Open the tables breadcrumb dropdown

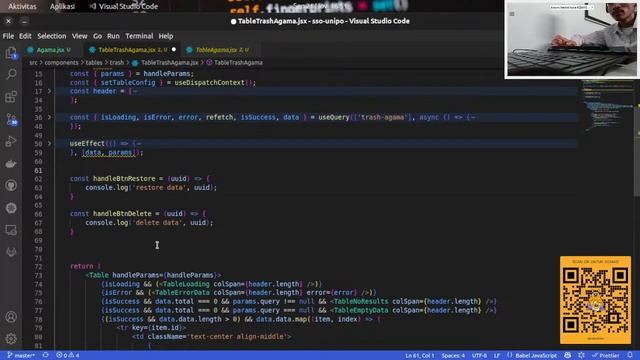[x=94, y=62]
